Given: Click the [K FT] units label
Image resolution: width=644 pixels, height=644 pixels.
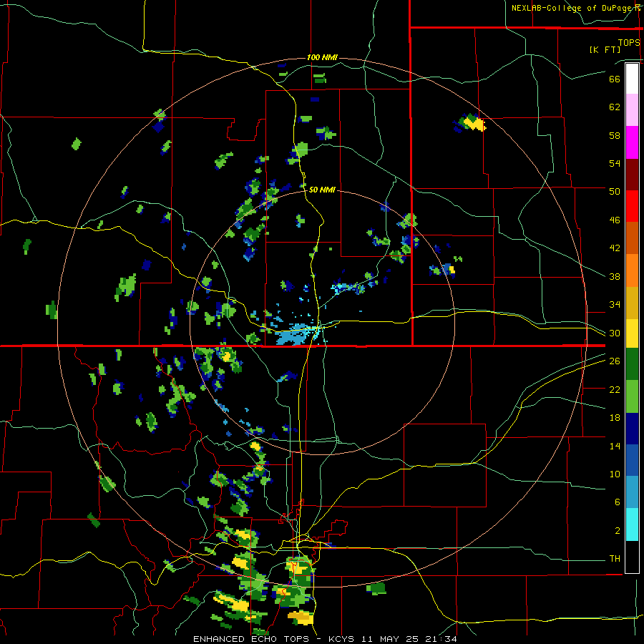Looking at the screenshot, I should point(605,49).
